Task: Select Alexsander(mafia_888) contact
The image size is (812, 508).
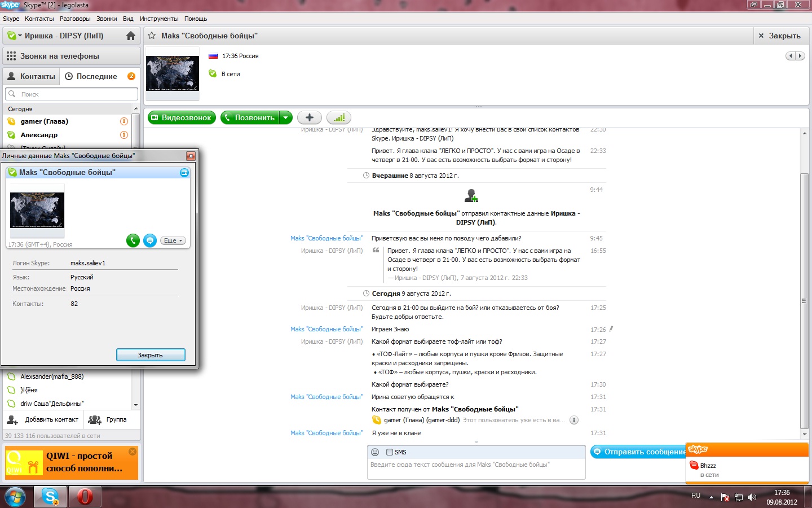Action: pos(67,376)
